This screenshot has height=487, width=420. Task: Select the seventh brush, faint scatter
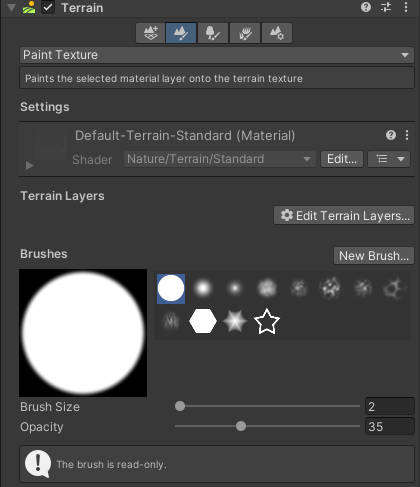(363, 288)
